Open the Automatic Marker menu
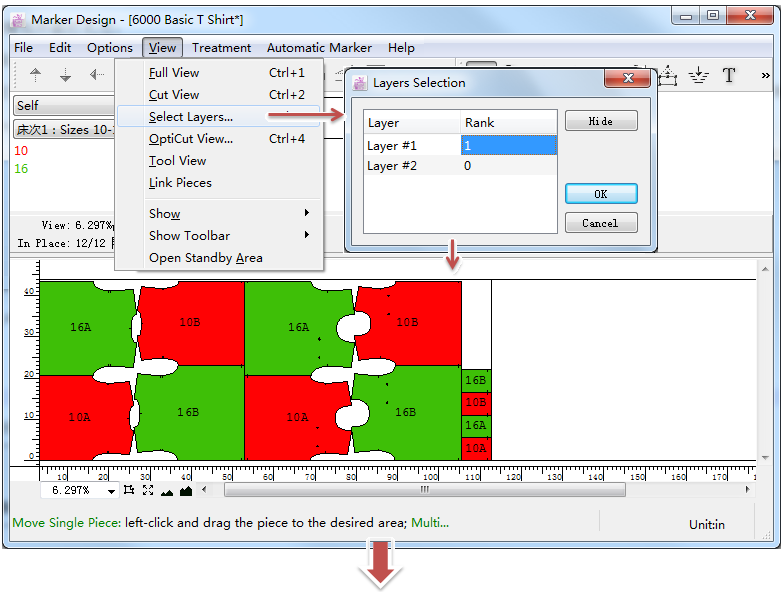Screen dimensions: 784x592 click(319, 47)
